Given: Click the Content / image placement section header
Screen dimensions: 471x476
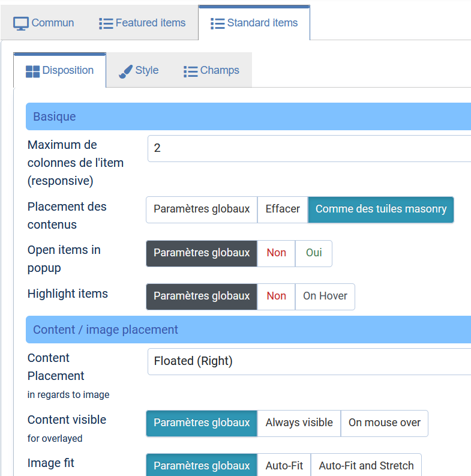Looking at the screenshot, I should [248, 330].
